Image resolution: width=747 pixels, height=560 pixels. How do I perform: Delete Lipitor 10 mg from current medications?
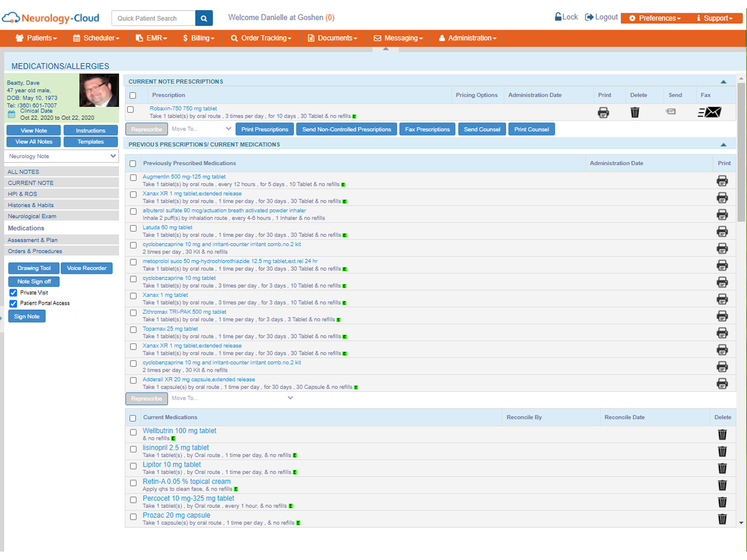point(722,468)
